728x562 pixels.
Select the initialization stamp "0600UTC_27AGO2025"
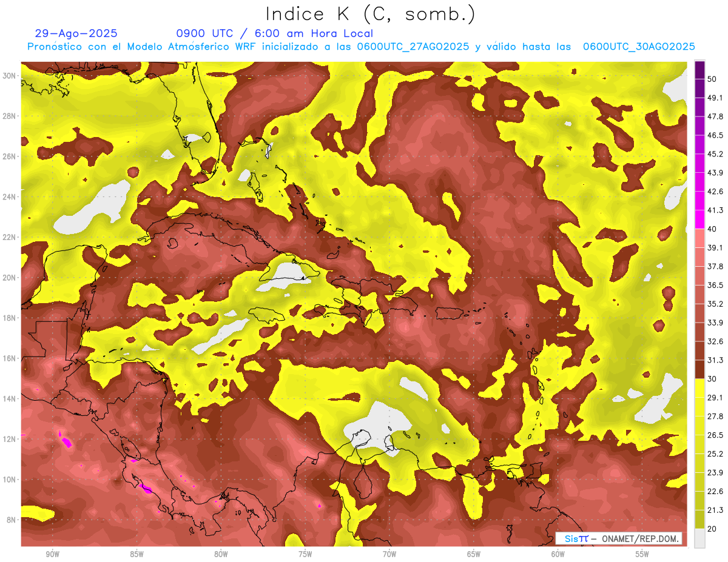coord(413,47)
